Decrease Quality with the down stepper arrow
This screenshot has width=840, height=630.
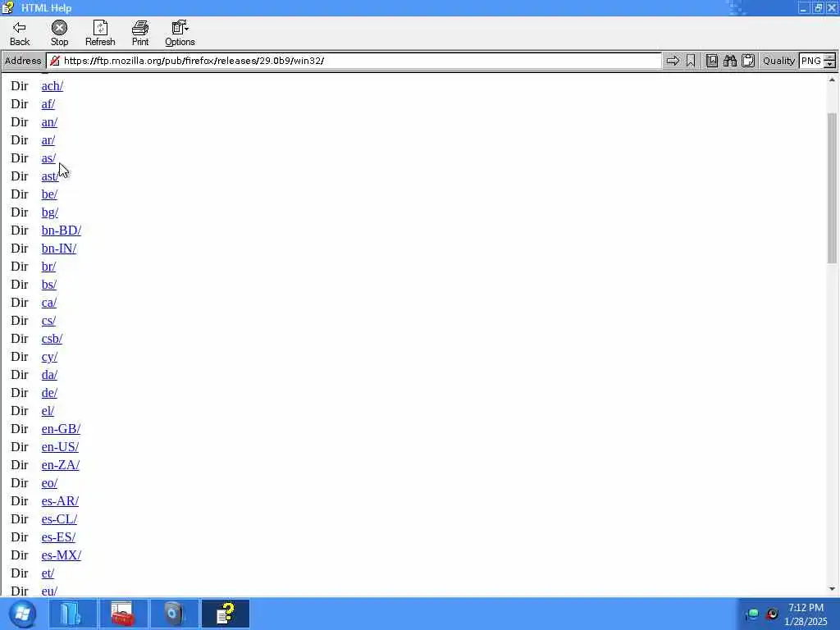tap(829, 64)
